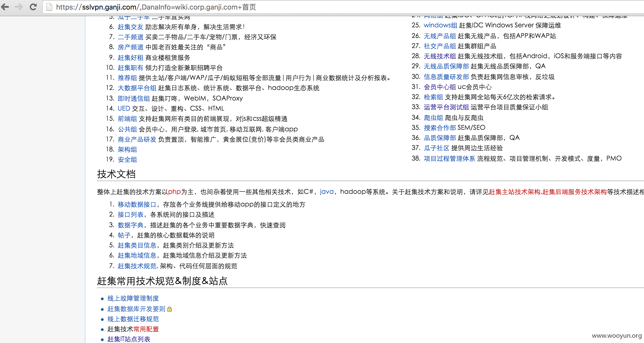Open the 帖子 link
The image size is (644, 343).
point(124,235)
